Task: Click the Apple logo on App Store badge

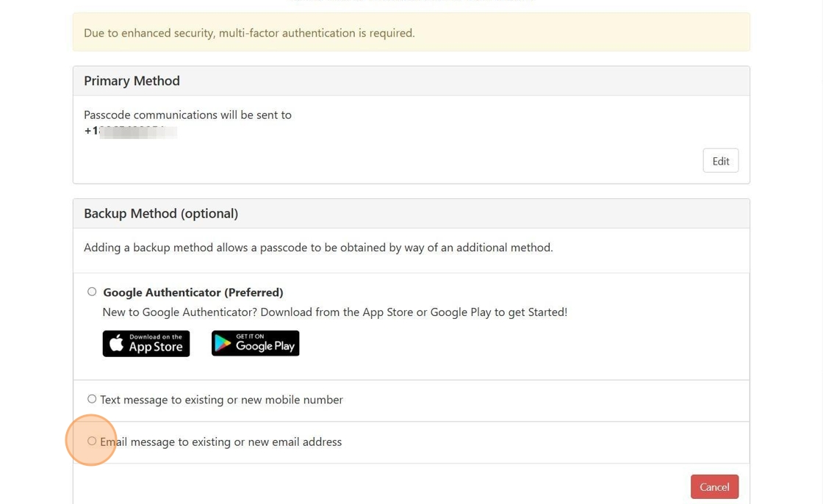Action: coord(116,343)
